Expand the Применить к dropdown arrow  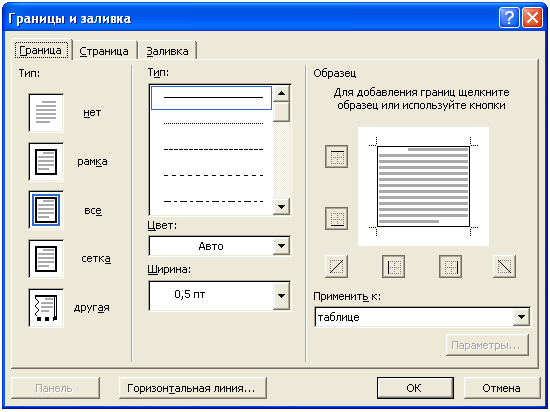coord(522,317)
